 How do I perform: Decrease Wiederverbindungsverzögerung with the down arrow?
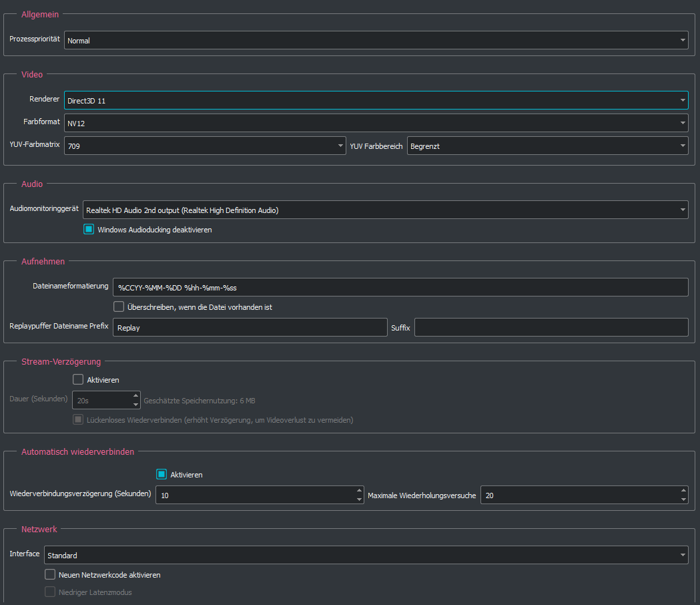(359, 499)
